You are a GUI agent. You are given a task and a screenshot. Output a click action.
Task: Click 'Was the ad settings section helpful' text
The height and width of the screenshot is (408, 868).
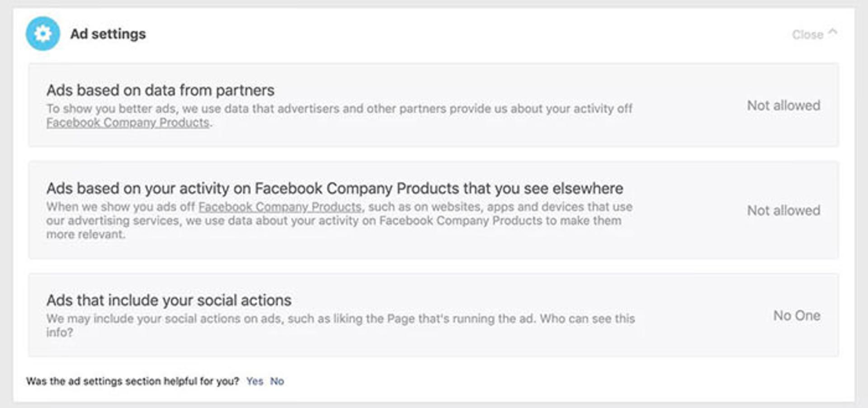click(132, 381)
